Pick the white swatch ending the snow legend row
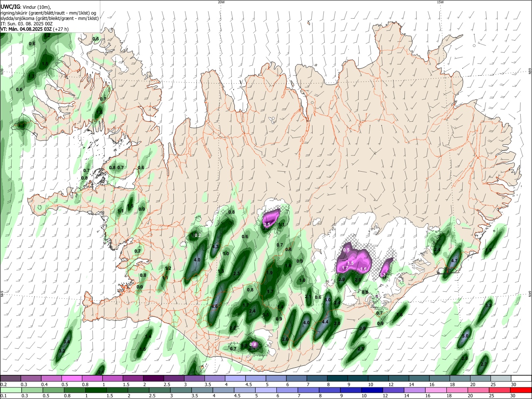The image size is (532, 399). pos(522,378)
